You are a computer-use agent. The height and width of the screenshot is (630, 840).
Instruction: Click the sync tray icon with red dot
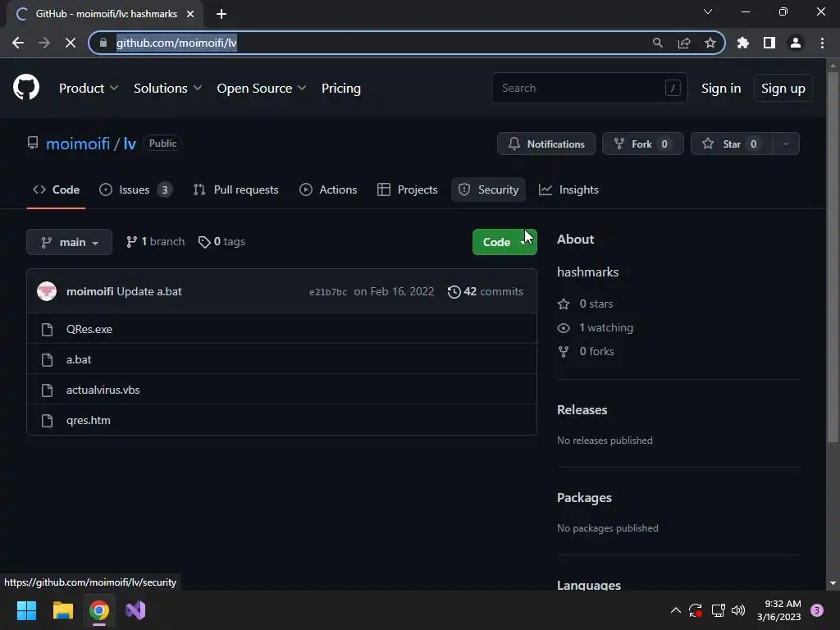[x=696, y=610]
